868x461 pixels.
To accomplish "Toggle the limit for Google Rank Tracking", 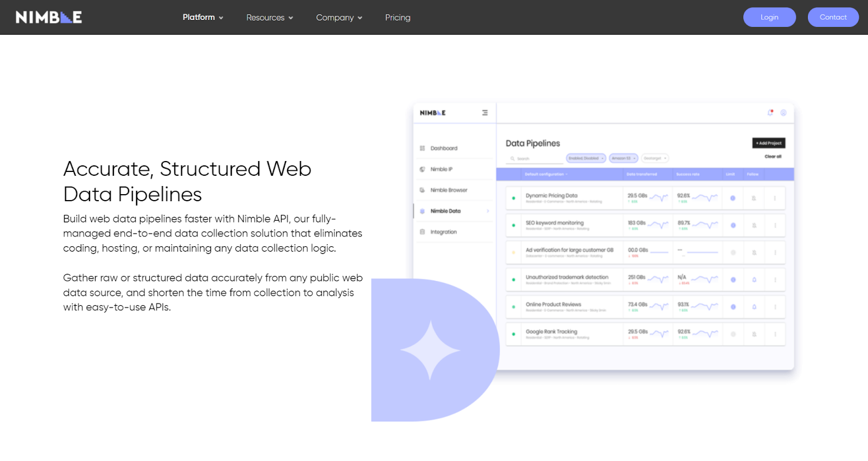I will click(733, 334).
